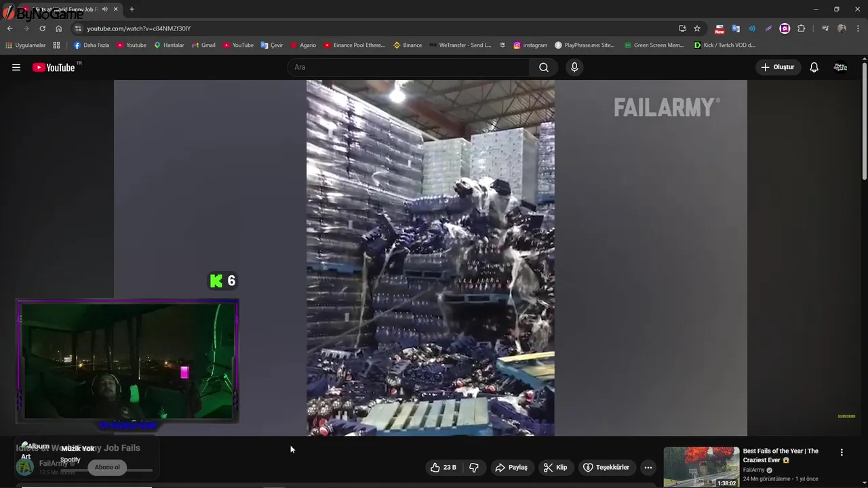Open Agario bookmark
Image resolution: width=868 pixels, height=488 pixels.
tap(303, 45)
